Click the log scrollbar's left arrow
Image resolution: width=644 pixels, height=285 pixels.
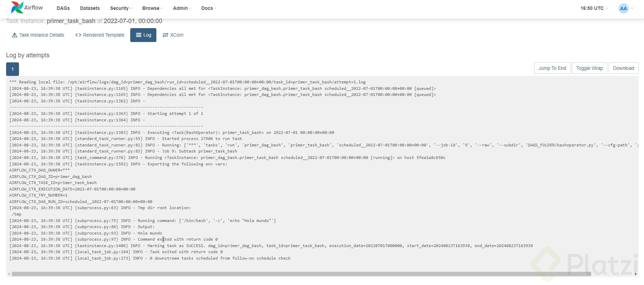click(x=9, y=274)
